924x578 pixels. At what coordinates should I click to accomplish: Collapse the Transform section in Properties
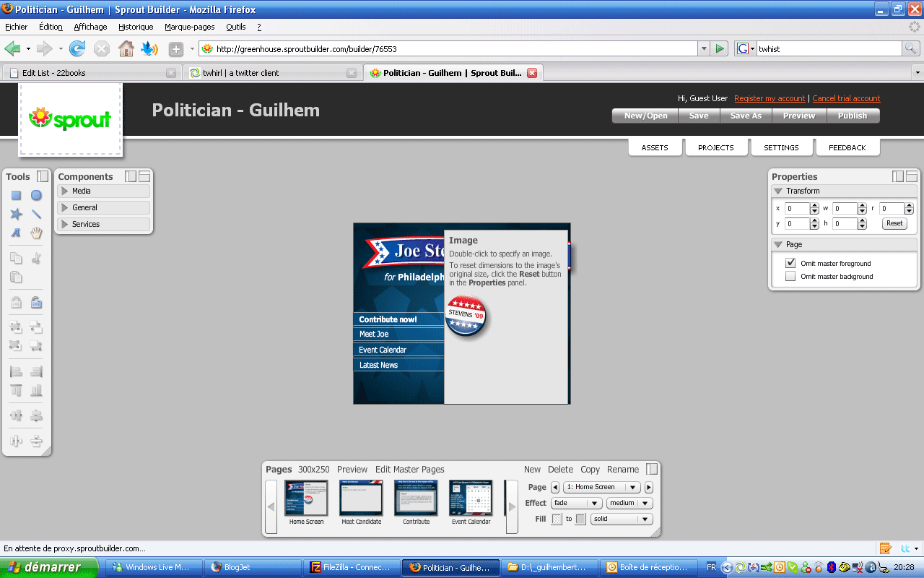(x=778, y=191)
